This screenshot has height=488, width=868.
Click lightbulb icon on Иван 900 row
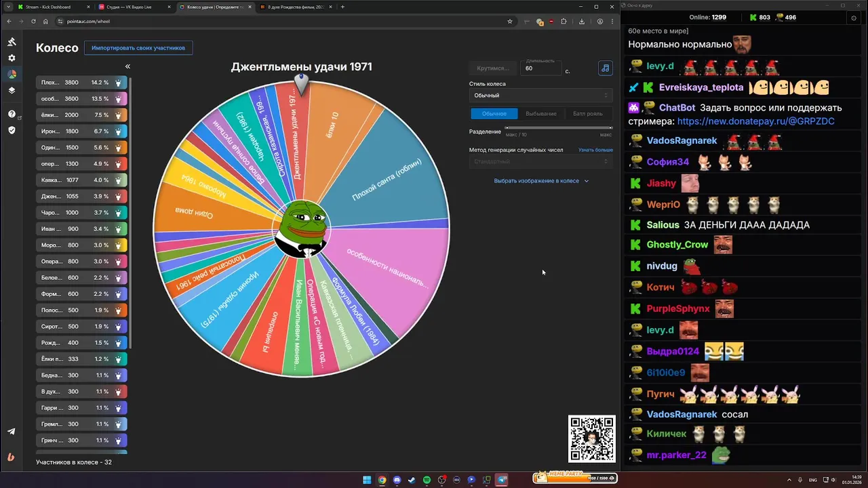point(119,229)
